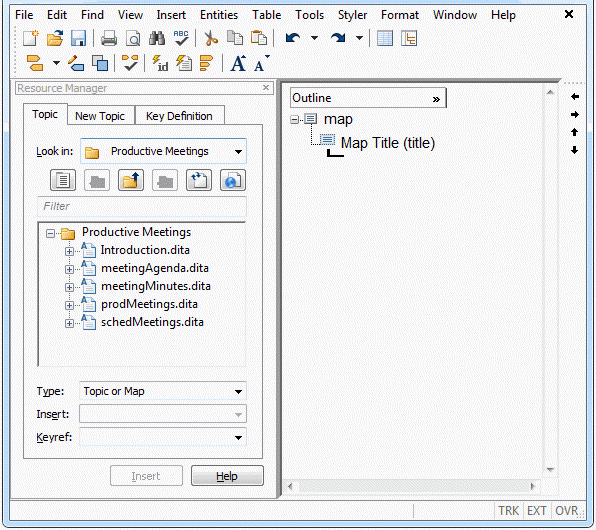Close the Resource Manager panel
The height and width of the screenshot is (530, 596).
click(266, 88)
